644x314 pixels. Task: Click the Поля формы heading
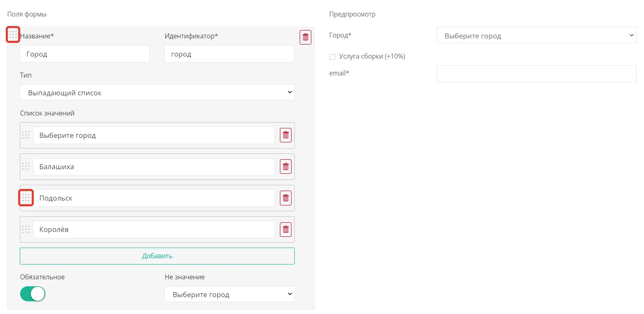point(27,14)
